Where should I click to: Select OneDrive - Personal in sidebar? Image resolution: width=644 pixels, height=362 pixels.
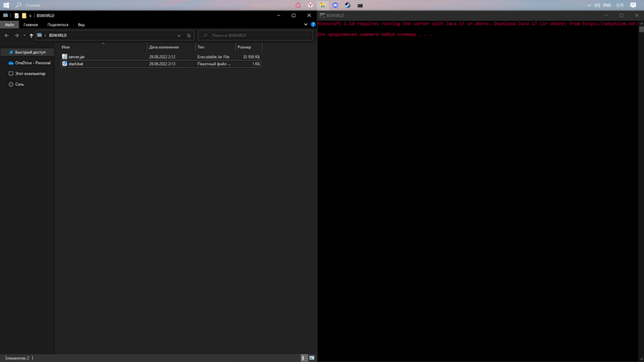pyautogui.click(x=32, y=63)
